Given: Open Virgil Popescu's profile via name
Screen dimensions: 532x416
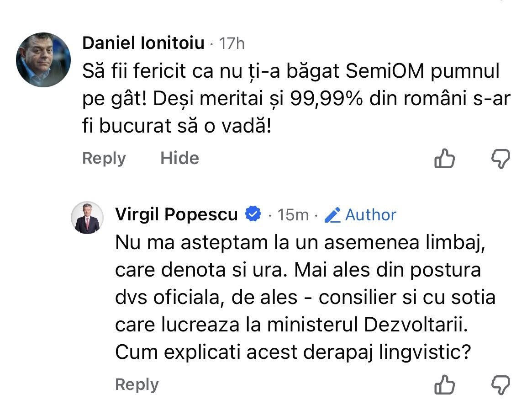Looking at the screenshot, I should pos(176,214).
